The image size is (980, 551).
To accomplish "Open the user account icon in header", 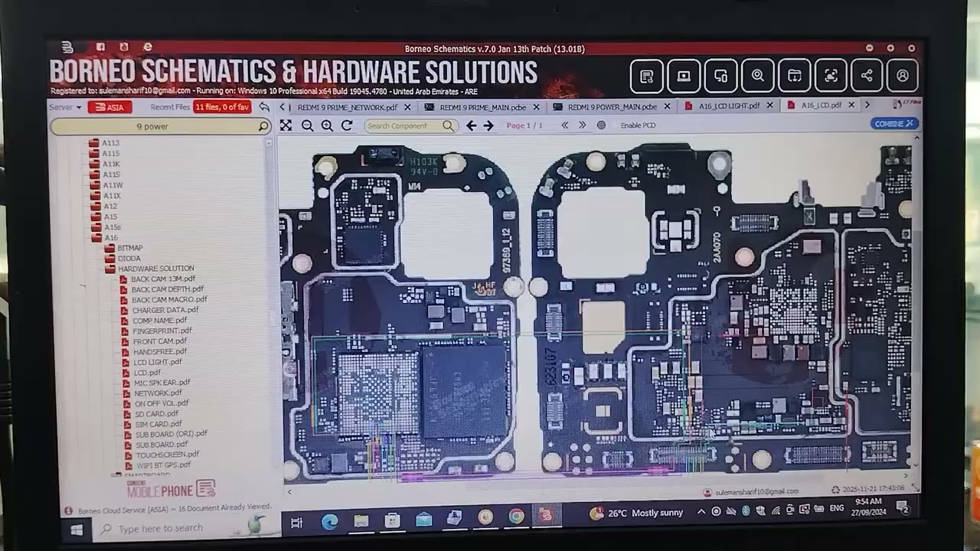I will pos(903,76).
